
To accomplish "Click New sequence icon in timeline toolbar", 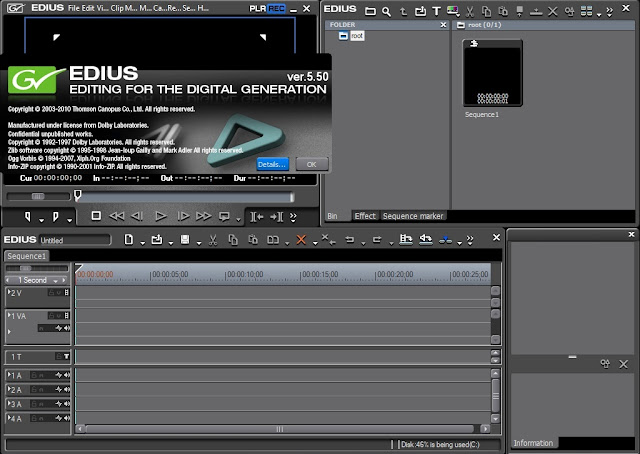I will (x=129, y=240).
